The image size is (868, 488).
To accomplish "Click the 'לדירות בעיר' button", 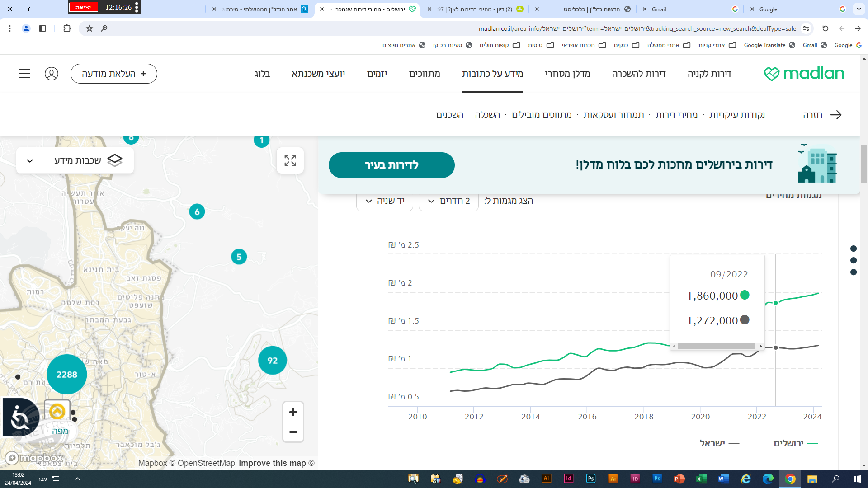I will [x=392, y=165].
